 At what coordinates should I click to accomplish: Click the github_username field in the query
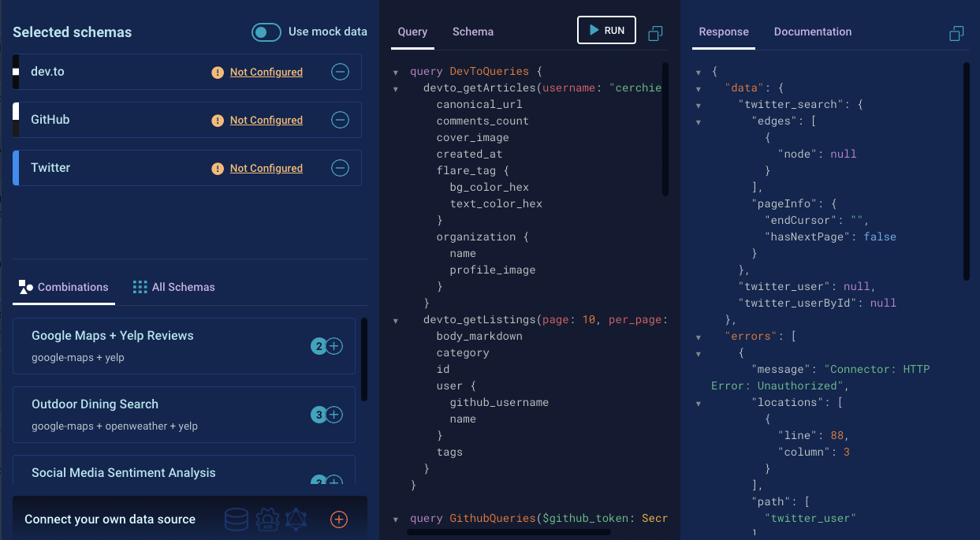[499, 403]
